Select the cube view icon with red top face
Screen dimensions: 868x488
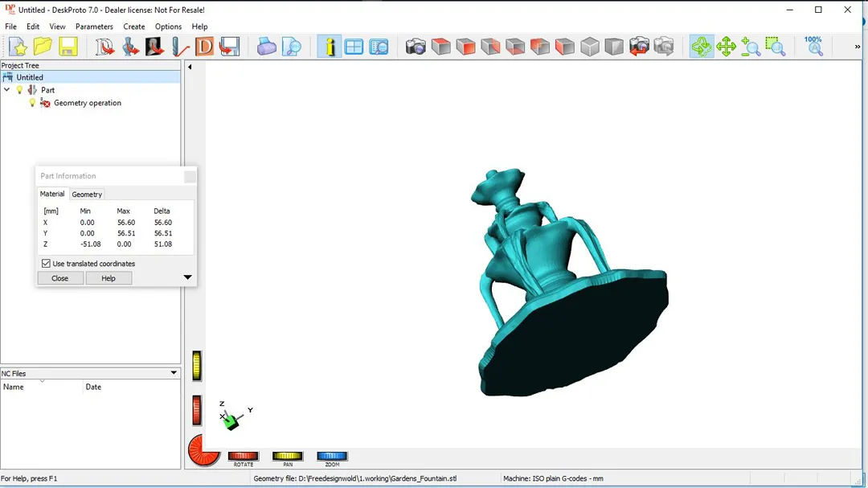click(440, 47)
